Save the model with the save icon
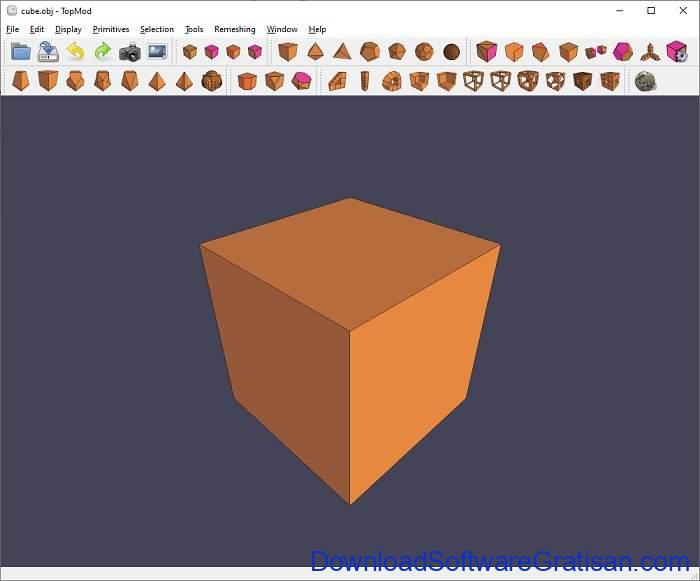 (48, 52)
